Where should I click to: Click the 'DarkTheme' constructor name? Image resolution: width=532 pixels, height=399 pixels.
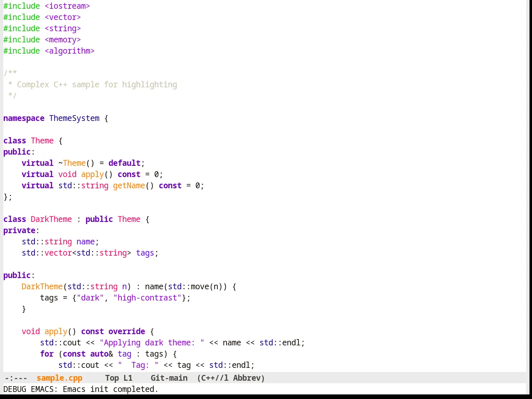[42, 286]
